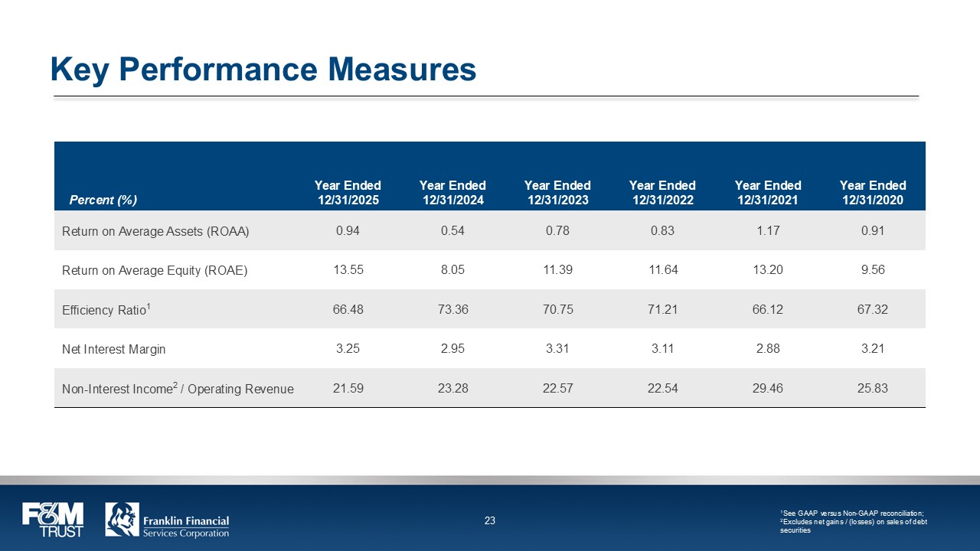
Task: Click the Year Ended 12/31/2020 column header
Action: point(873,193)
